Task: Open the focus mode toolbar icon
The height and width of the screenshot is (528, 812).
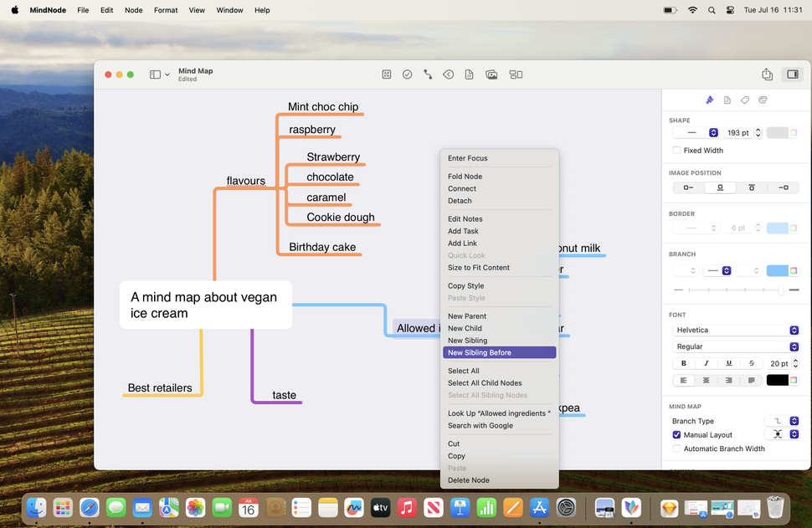Action: (386, 74)
